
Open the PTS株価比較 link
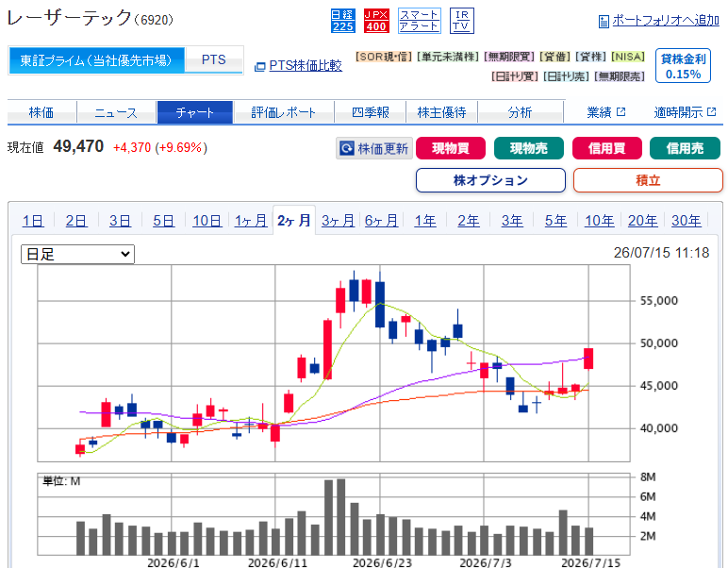pyautogui.click(x=306, y=66)
